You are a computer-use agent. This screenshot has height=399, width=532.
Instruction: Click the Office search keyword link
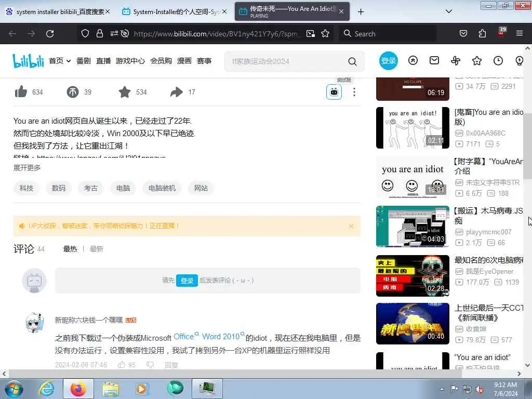pyautogui.click(x=186, y=337)
